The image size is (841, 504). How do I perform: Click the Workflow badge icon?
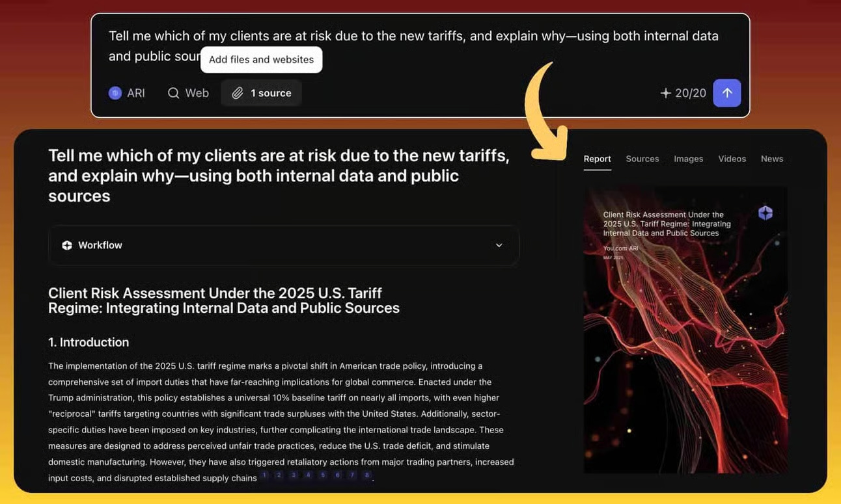pyautogui.click(x=67, y=245)
